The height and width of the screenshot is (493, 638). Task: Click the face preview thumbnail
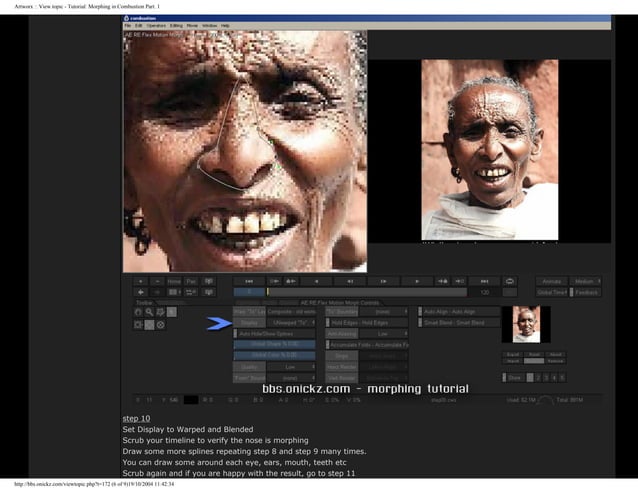[x=525, y=324]
